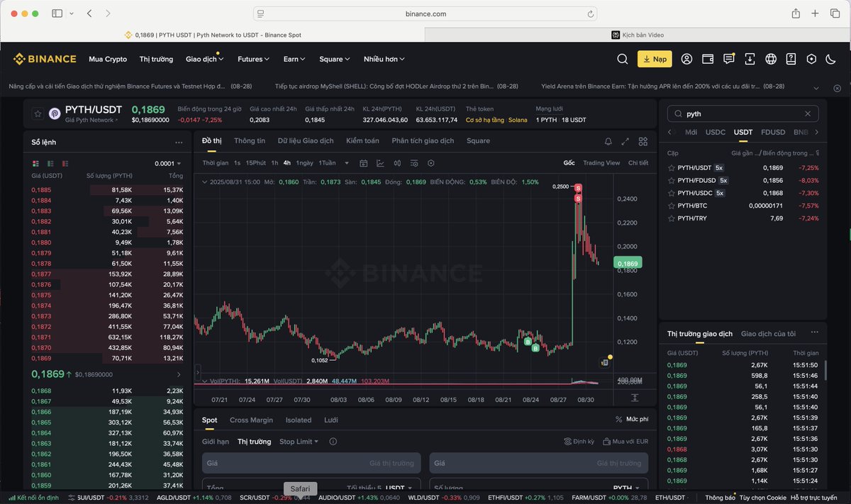Expand the Futures menu

coord(253,60)
